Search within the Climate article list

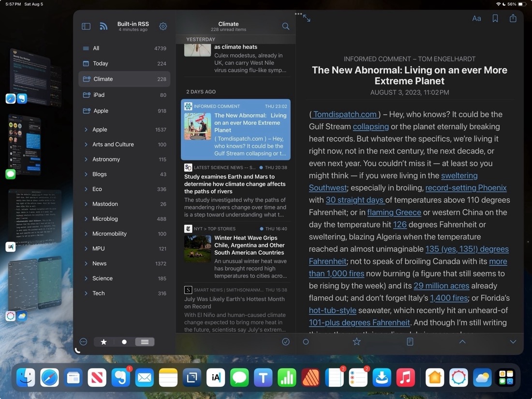click(285, 26)
